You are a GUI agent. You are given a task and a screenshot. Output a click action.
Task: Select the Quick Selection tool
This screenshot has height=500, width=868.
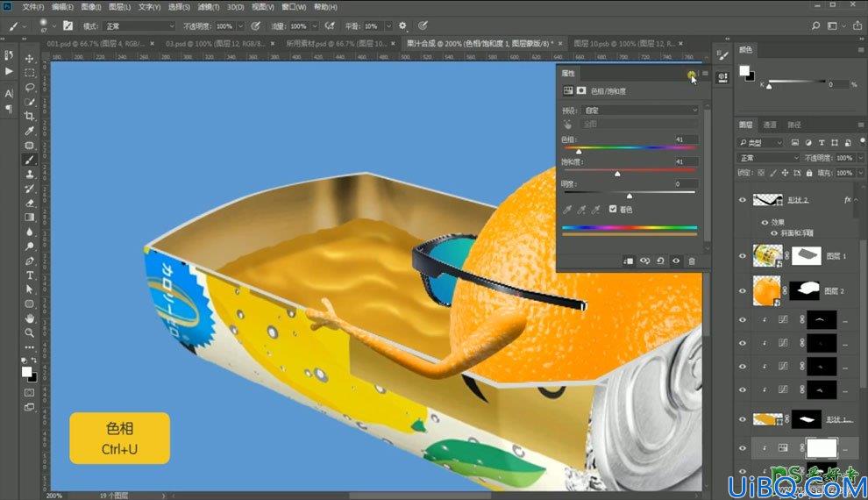click(29, 102)
